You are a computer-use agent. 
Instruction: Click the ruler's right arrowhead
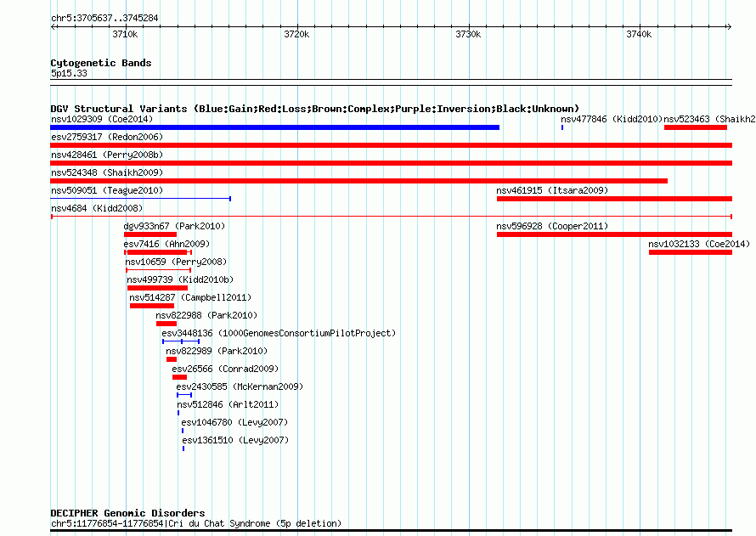click(x=729, y=26)
